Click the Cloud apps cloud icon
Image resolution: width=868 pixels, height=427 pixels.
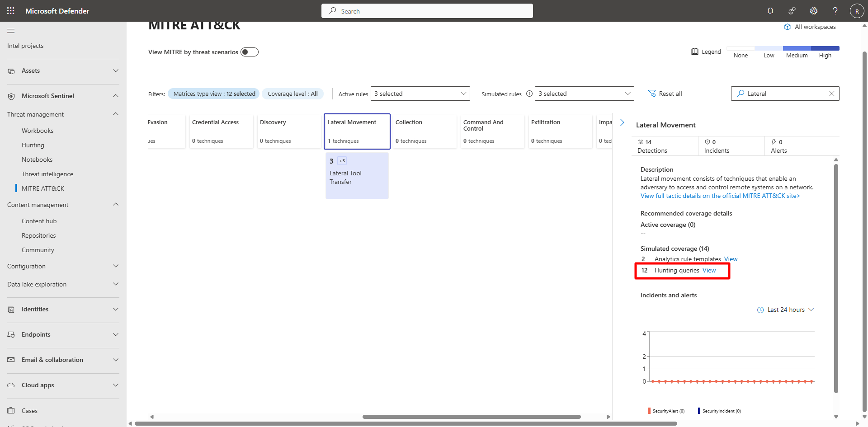(x=11, y=385)
